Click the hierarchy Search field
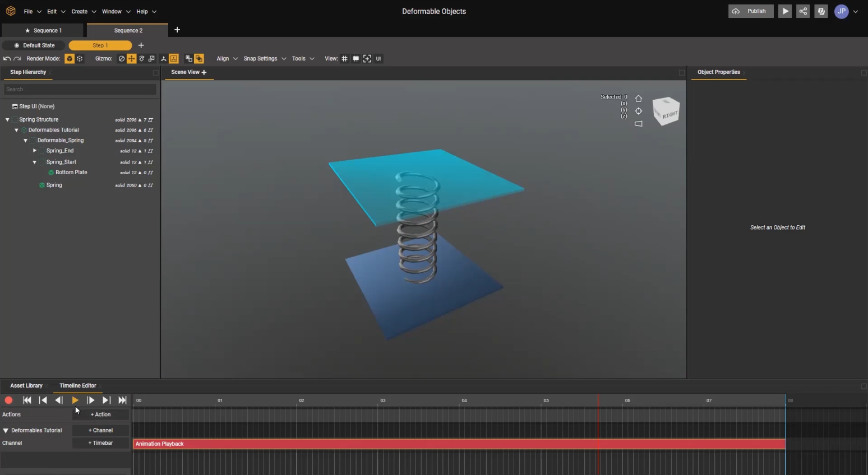Viewport: 868px width, 475px height. 80,89
